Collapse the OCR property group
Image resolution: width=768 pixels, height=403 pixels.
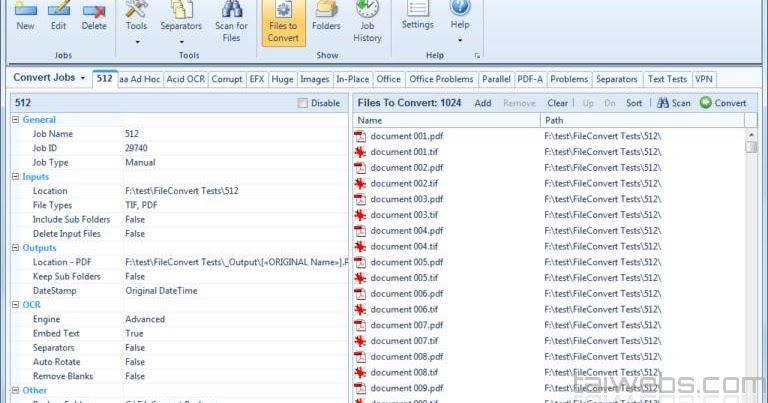16,305
